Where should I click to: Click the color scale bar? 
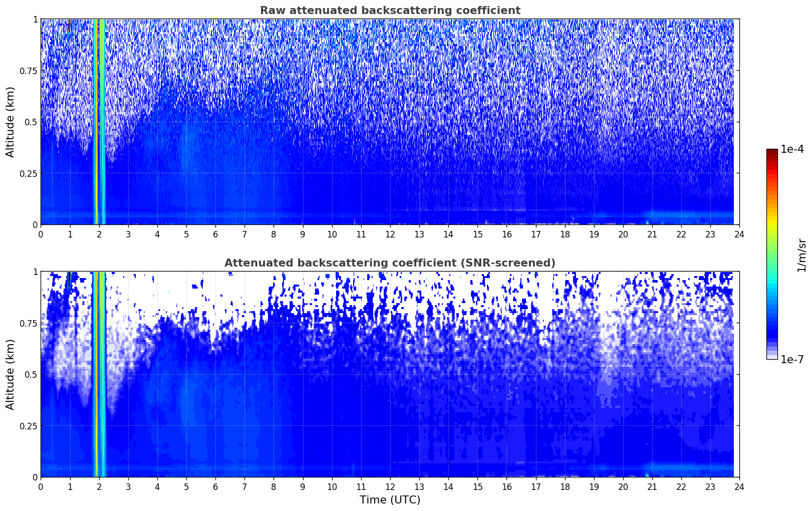(772, 254)
